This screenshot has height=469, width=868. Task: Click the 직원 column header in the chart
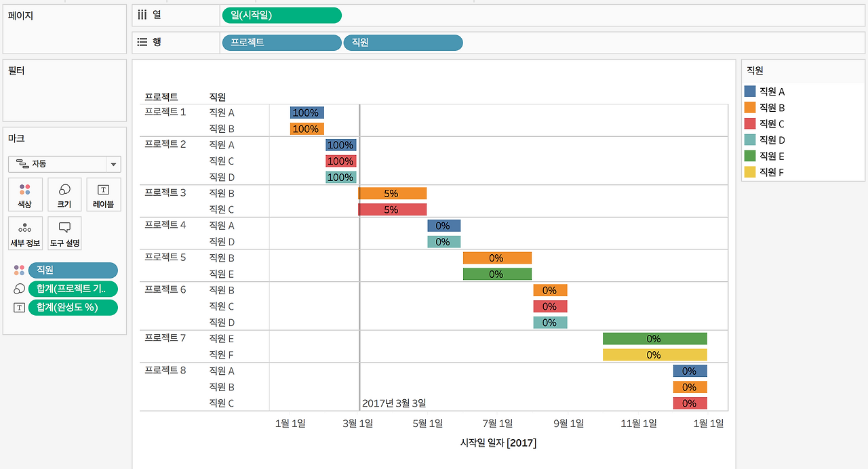[218, 97]
